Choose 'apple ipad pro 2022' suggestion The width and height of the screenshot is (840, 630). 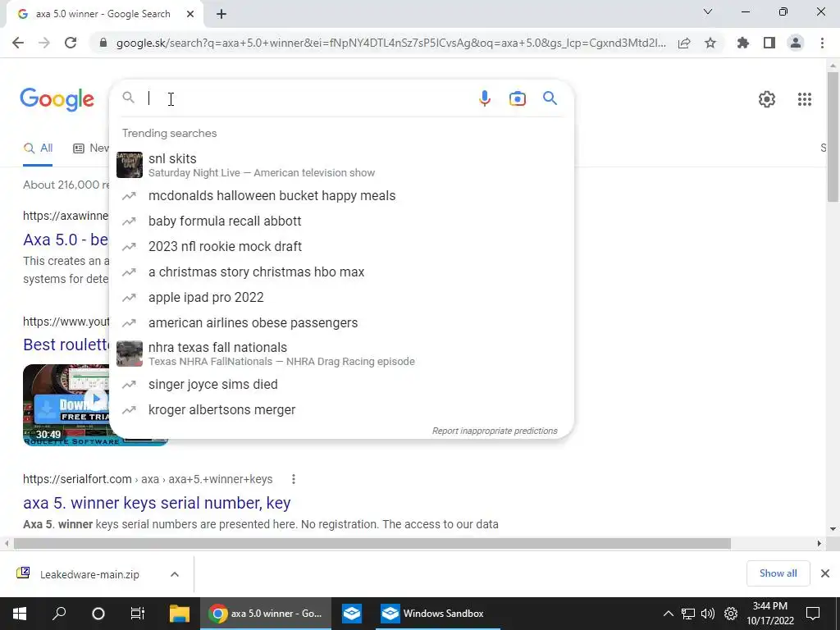pyautogui.click(x=341, y=297)
